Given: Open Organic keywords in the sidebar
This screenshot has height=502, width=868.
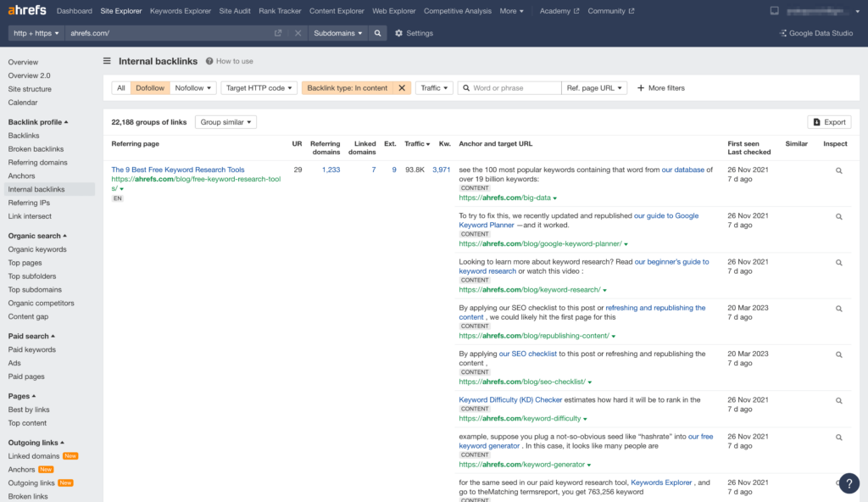Looking at the screenshot, I should click(x=37, y=249).
